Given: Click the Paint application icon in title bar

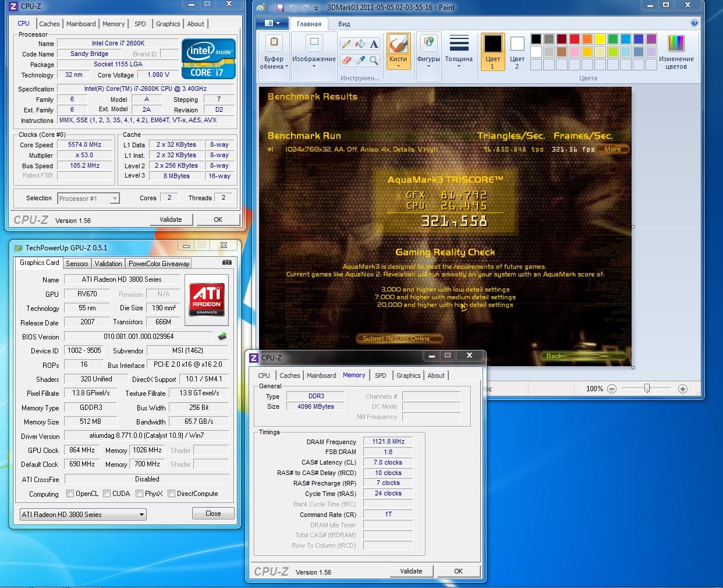Looking at the screenshot, I should [x=261, y=8].
